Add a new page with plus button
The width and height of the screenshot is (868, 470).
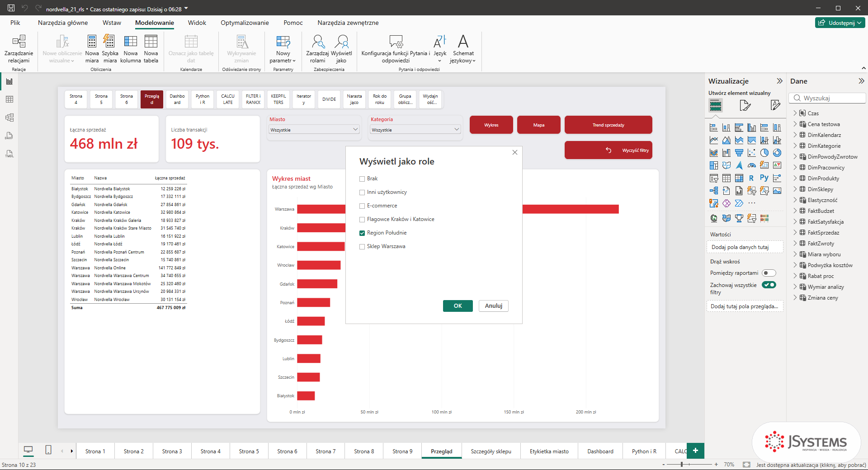tap(695, 450)
